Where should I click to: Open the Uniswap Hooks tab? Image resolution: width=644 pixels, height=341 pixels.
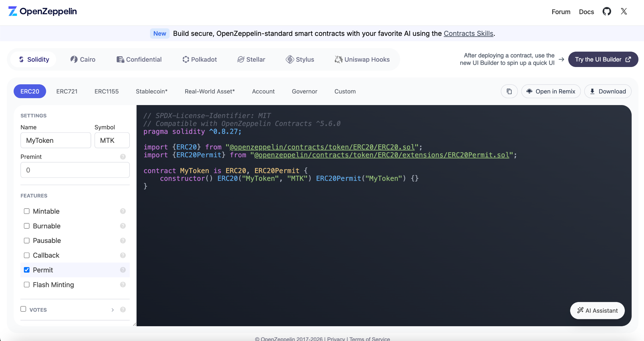click(362, 59)
